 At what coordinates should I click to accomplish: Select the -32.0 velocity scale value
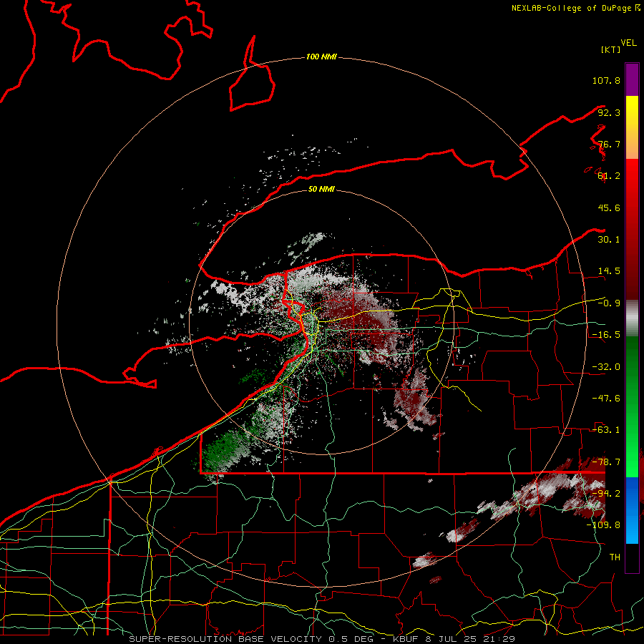(606, 367)
